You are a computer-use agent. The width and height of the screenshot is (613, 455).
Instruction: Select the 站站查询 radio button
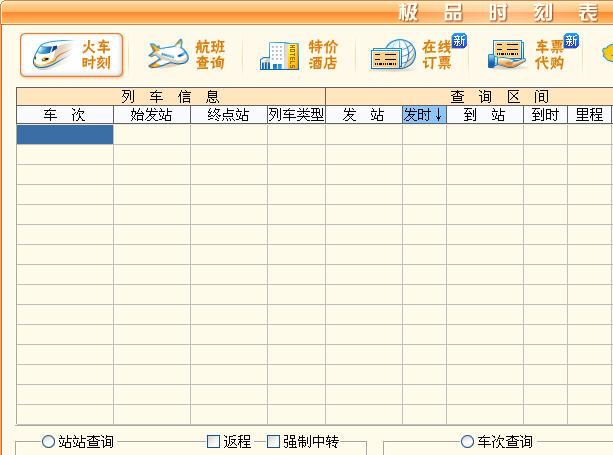[48, 442]
